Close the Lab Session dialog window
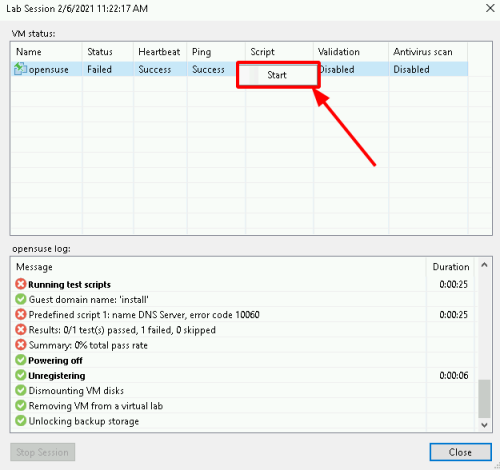 click(490, 8)
